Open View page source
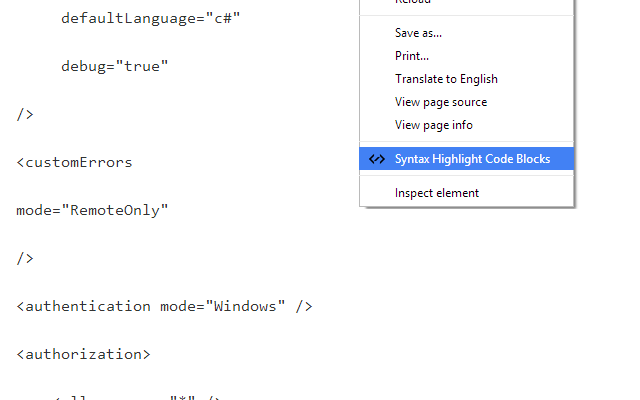640x400 pixels. [441, 102]
